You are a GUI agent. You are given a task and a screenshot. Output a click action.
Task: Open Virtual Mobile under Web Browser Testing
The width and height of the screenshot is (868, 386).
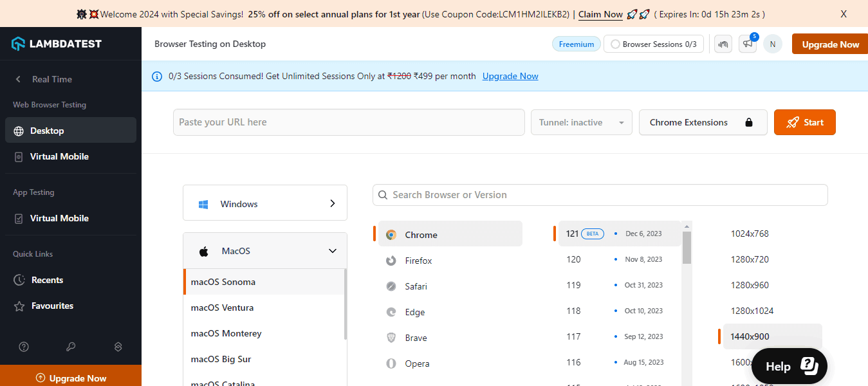(59, 156)
